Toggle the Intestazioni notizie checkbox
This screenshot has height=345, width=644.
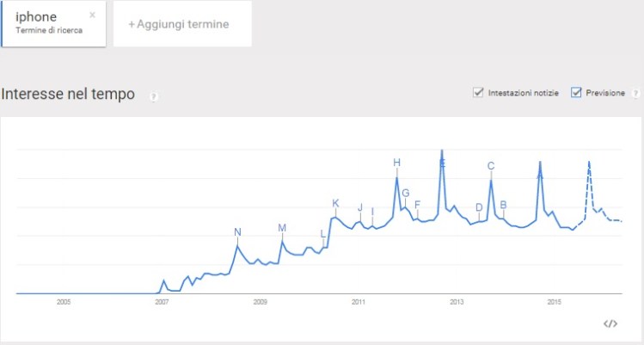click(478, 93)
